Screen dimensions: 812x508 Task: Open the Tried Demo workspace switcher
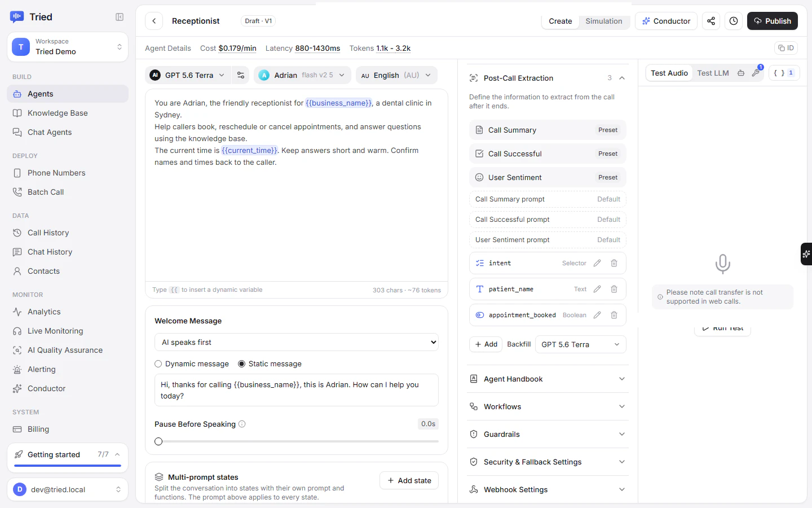[68, 47]
